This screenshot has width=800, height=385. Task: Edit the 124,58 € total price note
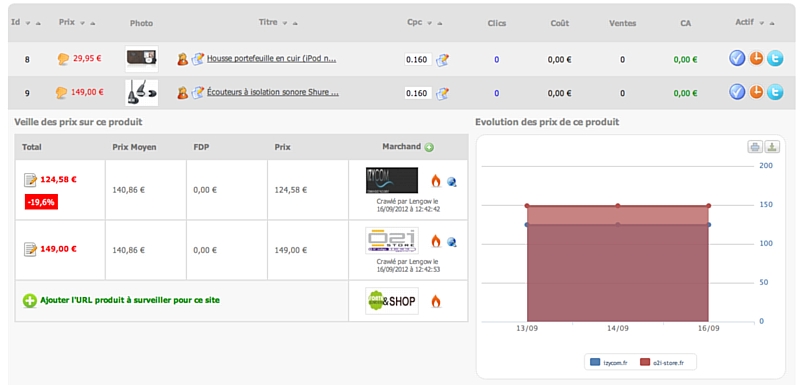coord(30,180)
